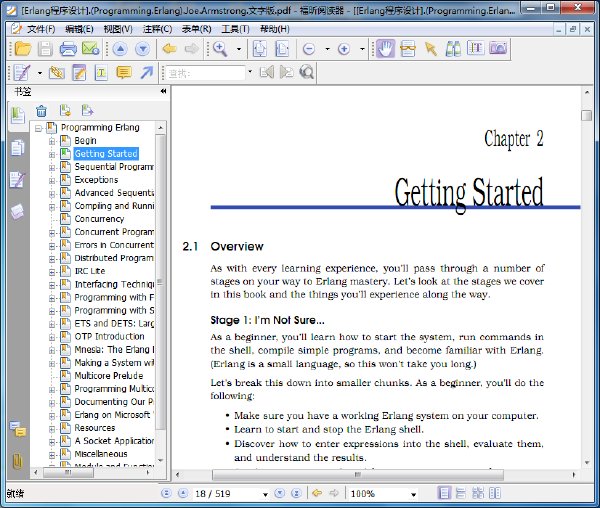
Task: Switch to the last page layout icon
Action: click(495, 493)
